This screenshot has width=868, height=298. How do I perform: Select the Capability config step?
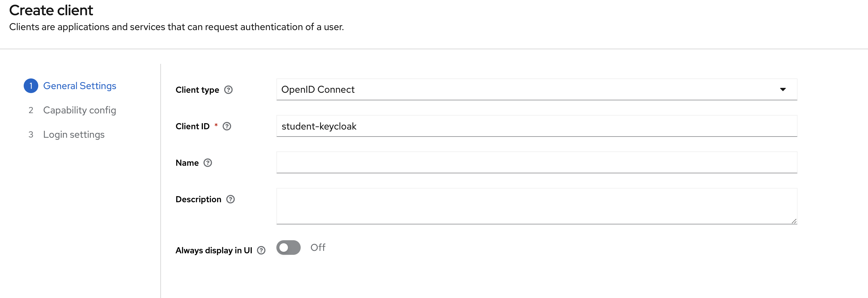(x=80, y=110)
